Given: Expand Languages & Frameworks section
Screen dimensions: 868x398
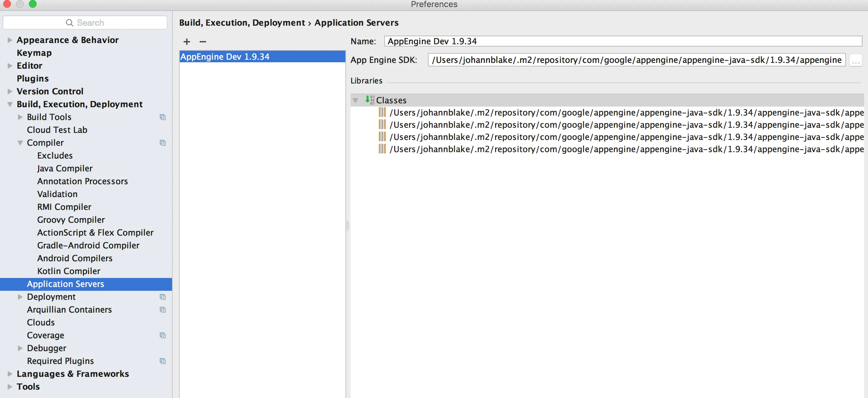Looking at the screenshot, I should (x=10, y=374).
